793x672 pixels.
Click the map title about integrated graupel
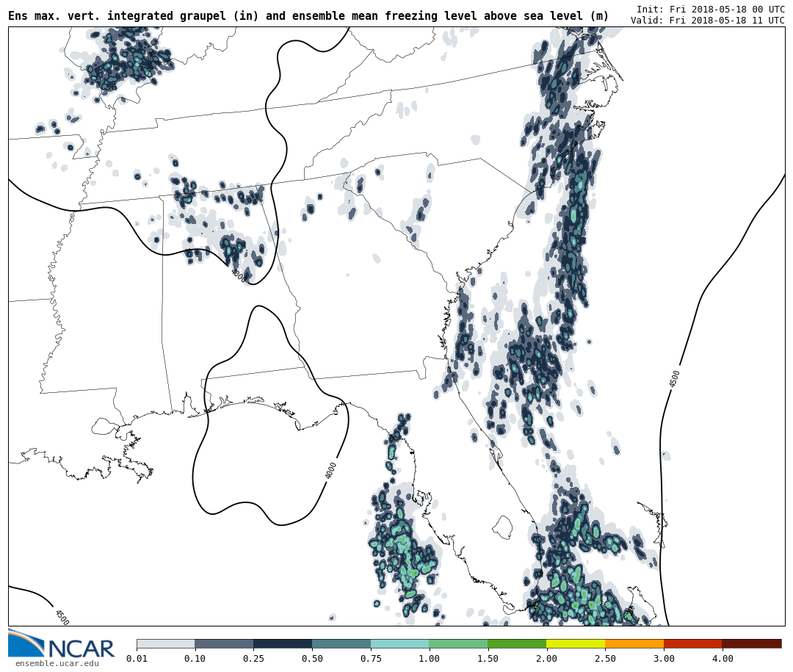308,16
